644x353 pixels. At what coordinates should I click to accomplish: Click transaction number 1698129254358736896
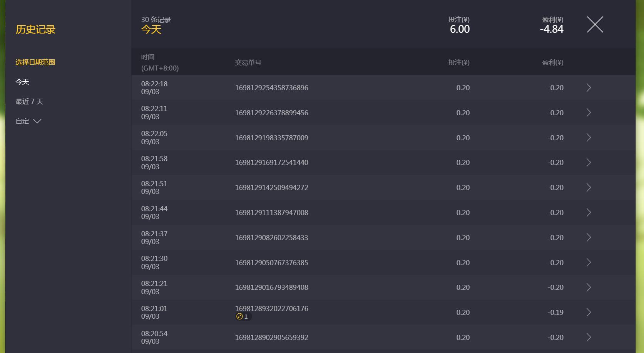(x=271, y=88)
